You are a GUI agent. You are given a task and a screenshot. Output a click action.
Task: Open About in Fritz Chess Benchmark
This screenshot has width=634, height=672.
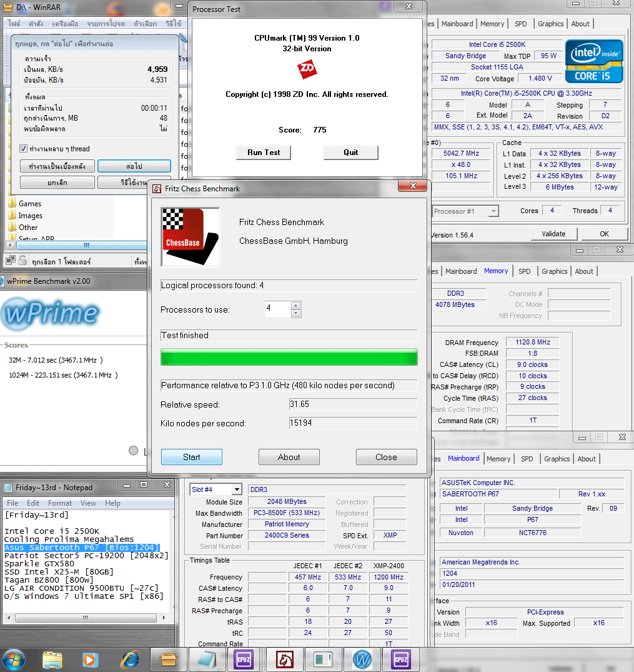[289, 457]
